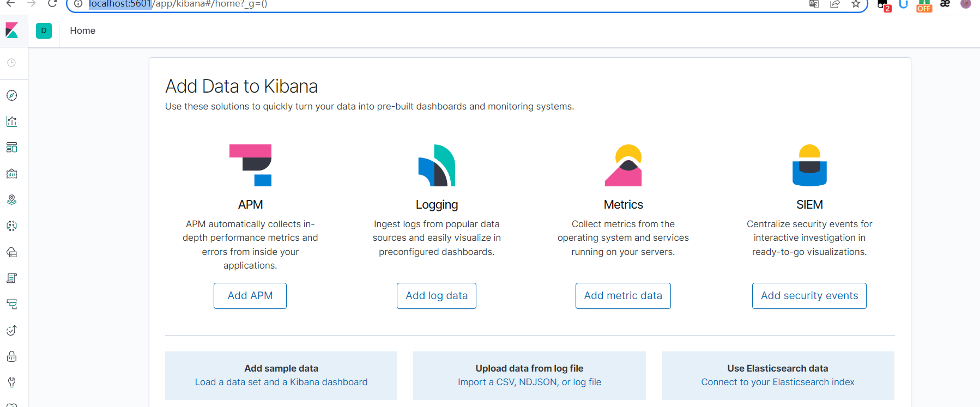Open Import a CSV, NDJSON, or log file

coord(530,382)
